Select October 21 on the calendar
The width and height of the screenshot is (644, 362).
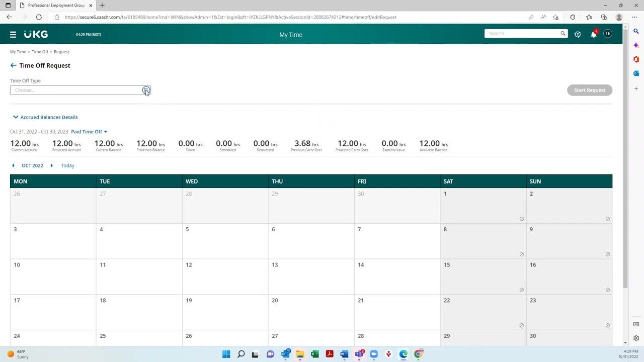(x=397, y=312)
